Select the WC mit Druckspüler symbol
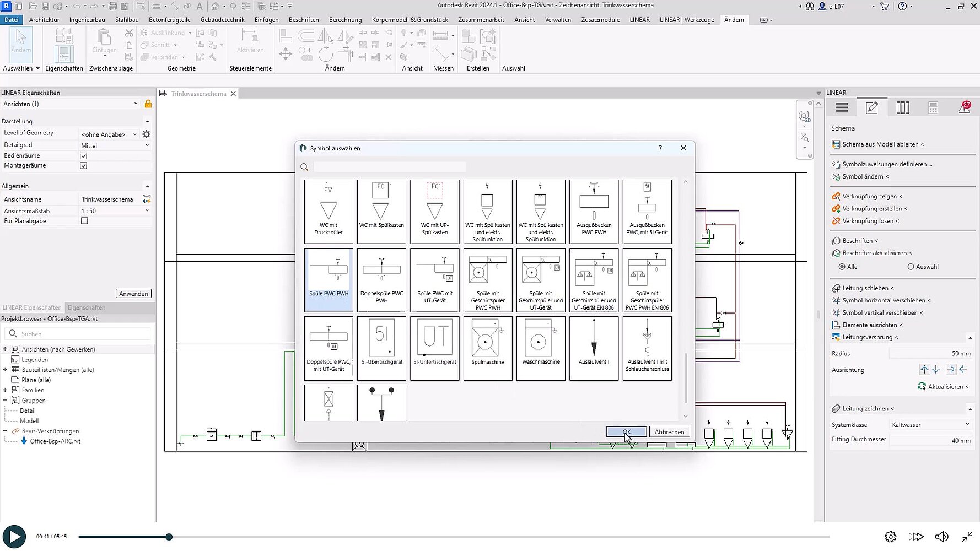Viewport: 980px width, 551px height. [329, 212]
